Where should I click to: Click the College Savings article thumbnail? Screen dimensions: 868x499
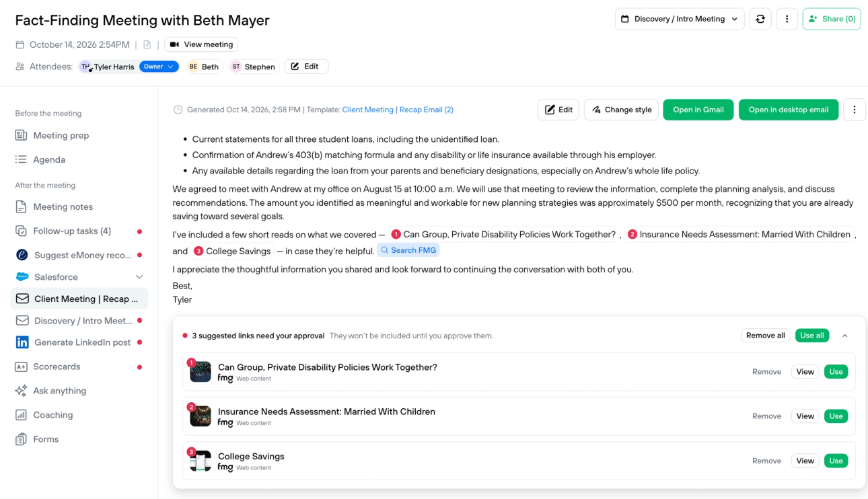pyautogui.click(x=200, y=461)
